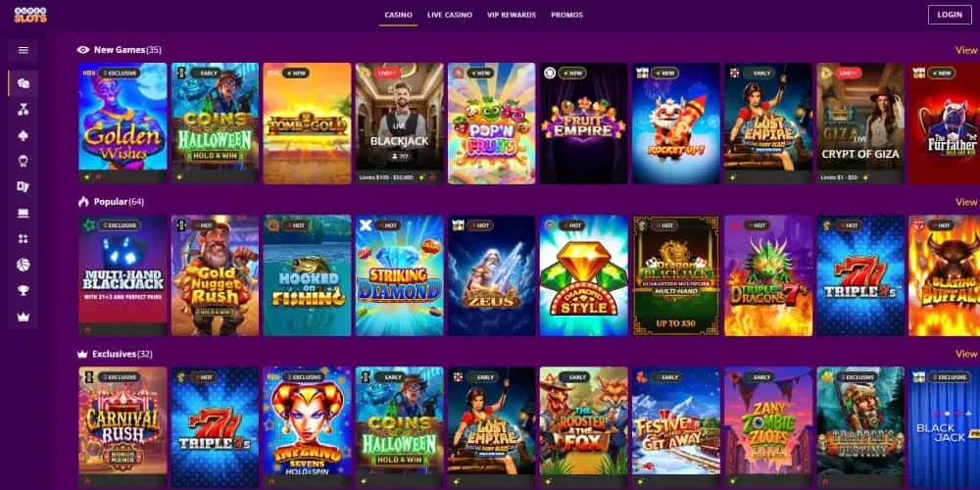The image size is (980, 490).
Task: Select the spade table games icon
Action: [x=24, y=135]
